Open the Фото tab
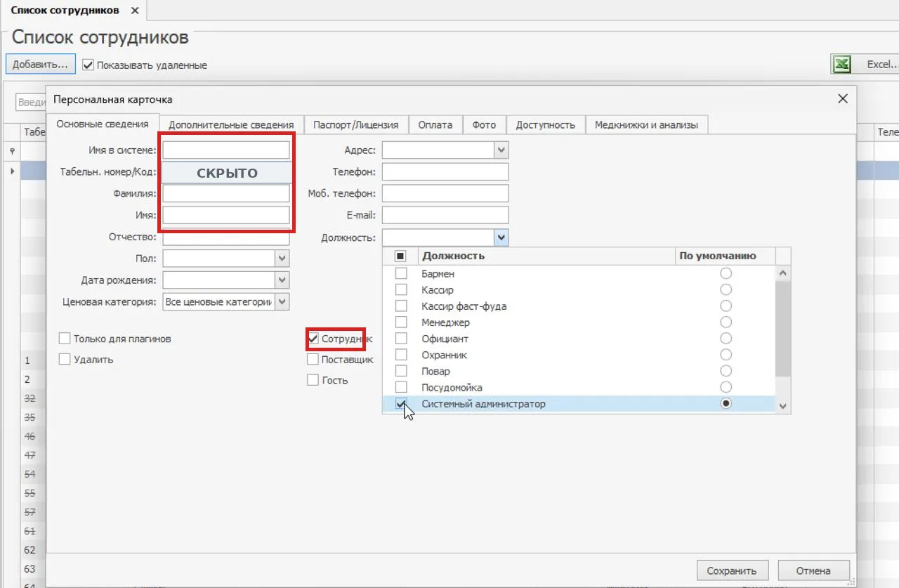 pyautogui.click(x=484, y=125)
